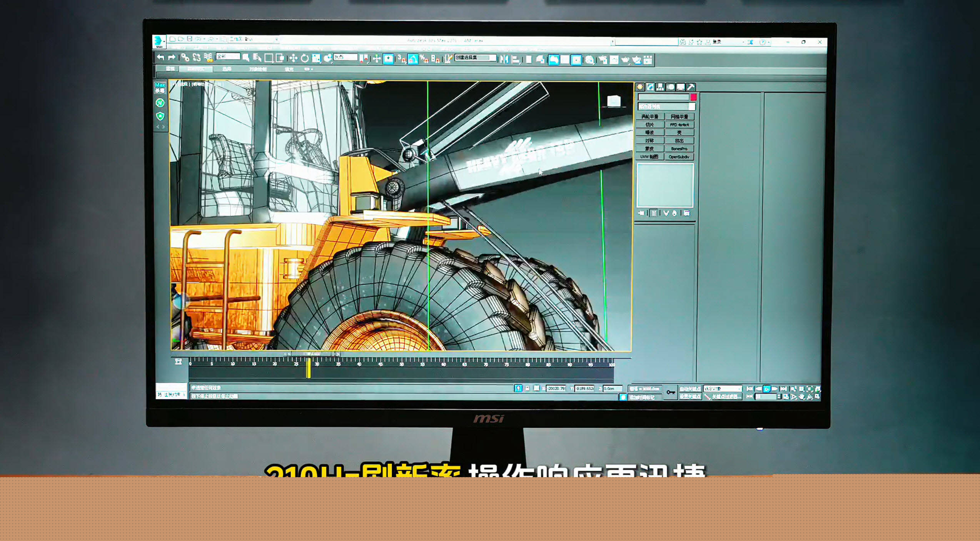Viewport: 980px width, 541px height.
Task: Select the Select and Move tool
Action: coord(293,58)
